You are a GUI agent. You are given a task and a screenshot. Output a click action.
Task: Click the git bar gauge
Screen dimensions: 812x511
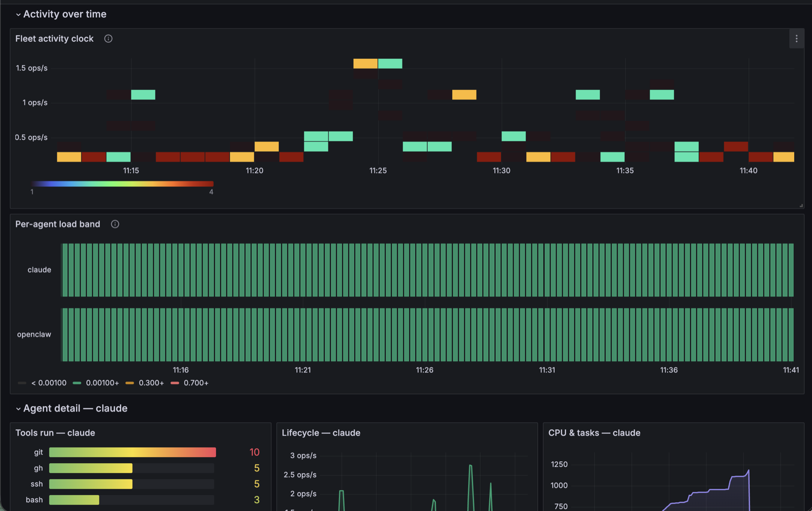tap(132, 452)
